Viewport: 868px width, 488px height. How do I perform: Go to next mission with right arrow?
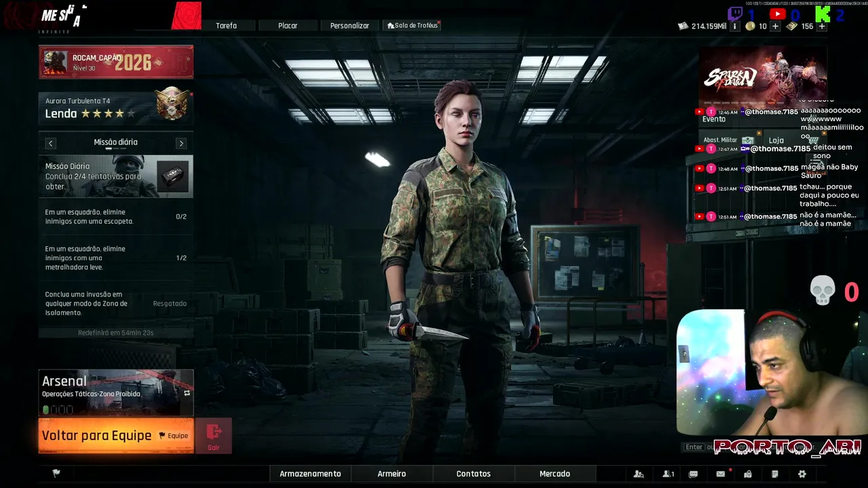pyautogui.click(x=181, y=143)
